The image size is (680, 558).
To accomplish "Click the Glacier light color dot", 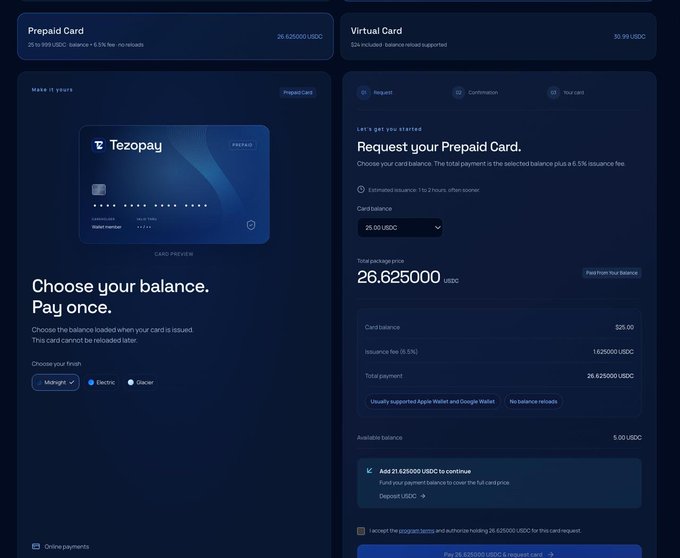I will point(131,382).
